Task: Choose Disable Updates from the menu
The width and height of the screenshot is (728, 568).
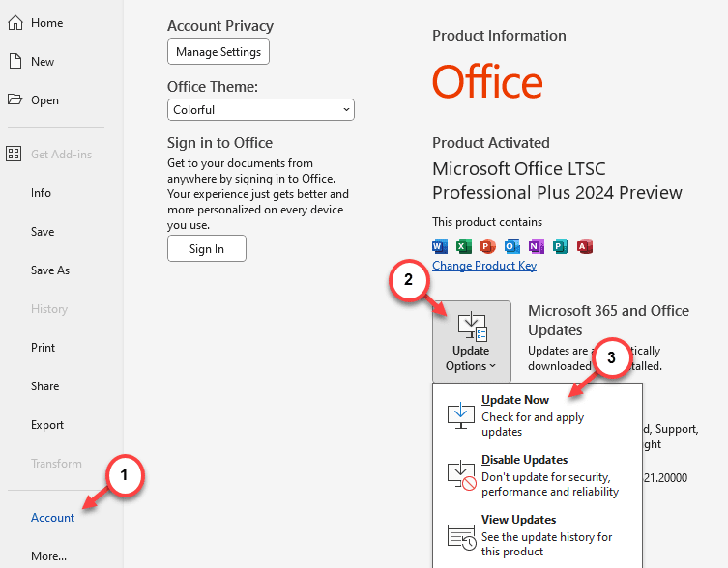Action: (x=538, y=475)
